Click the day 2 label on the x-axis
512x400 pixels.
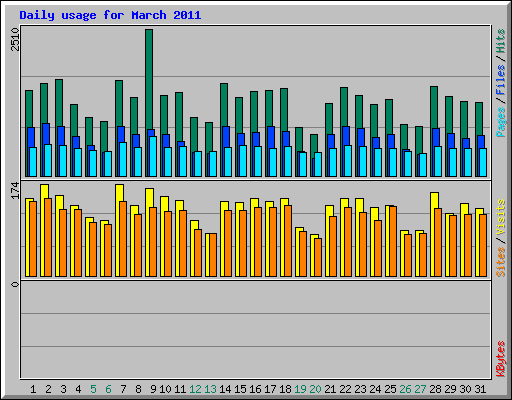[x=48, y=389]
